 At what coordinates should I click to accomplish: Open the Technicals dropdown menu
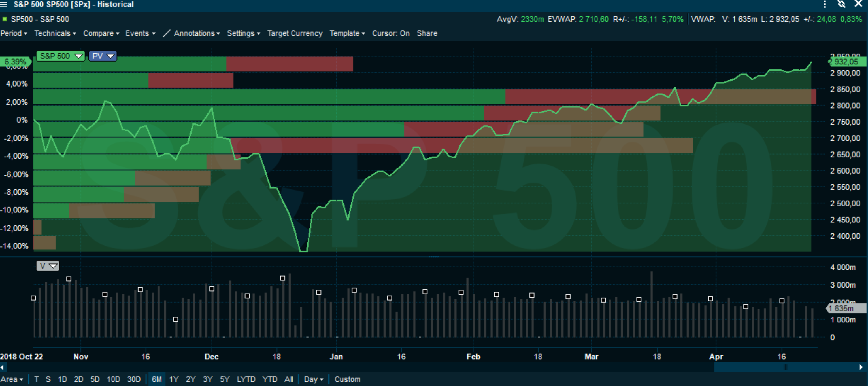point(55,33)
